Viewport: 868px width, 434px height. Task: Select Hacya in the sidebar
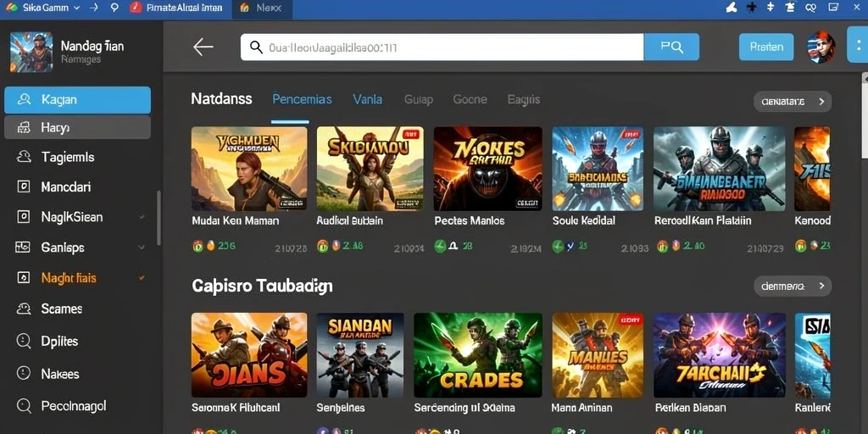(x=77, y=128)
